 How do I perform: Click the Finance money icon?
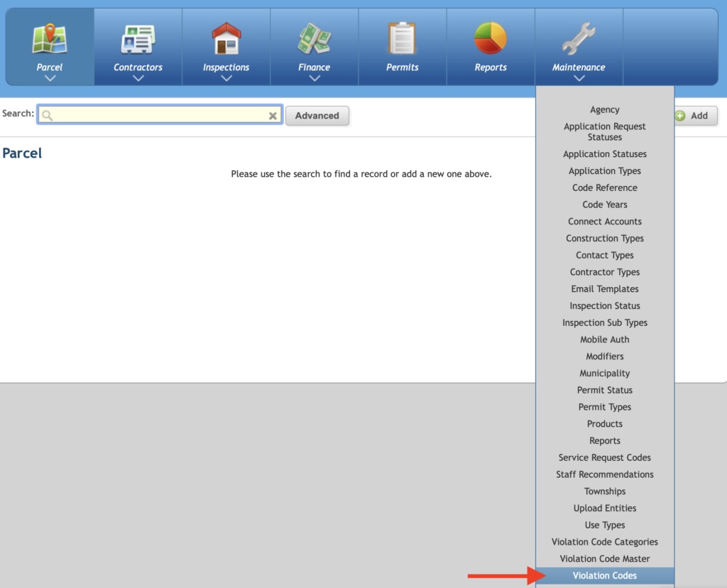(314, 38)
